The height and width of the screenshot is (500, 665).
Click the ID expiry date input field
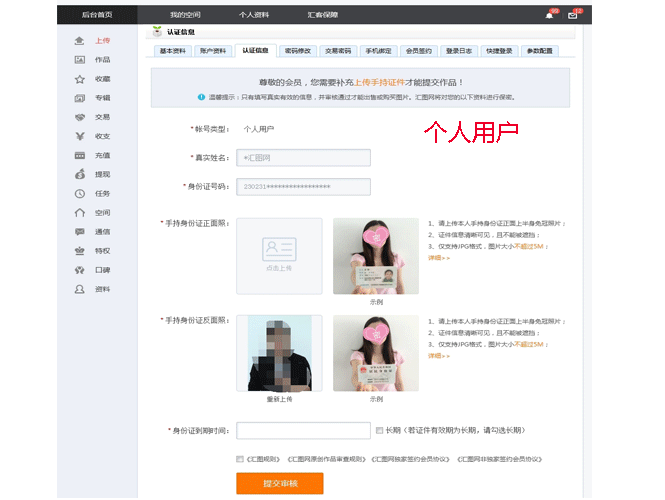point(303,430)
